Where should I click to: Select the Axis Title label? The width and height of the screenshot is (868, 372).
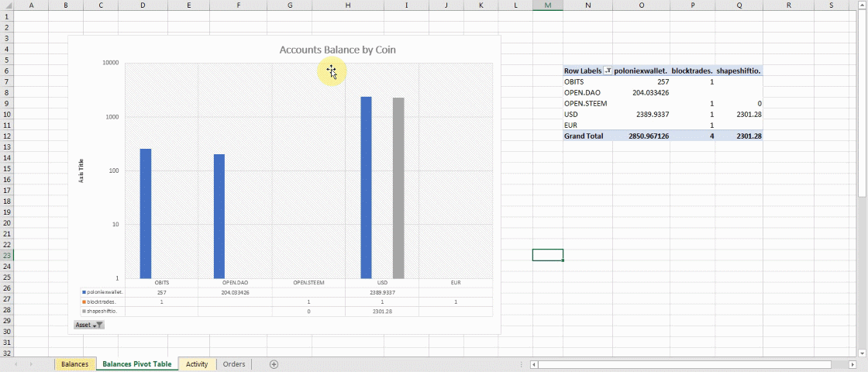click(81, 171)
